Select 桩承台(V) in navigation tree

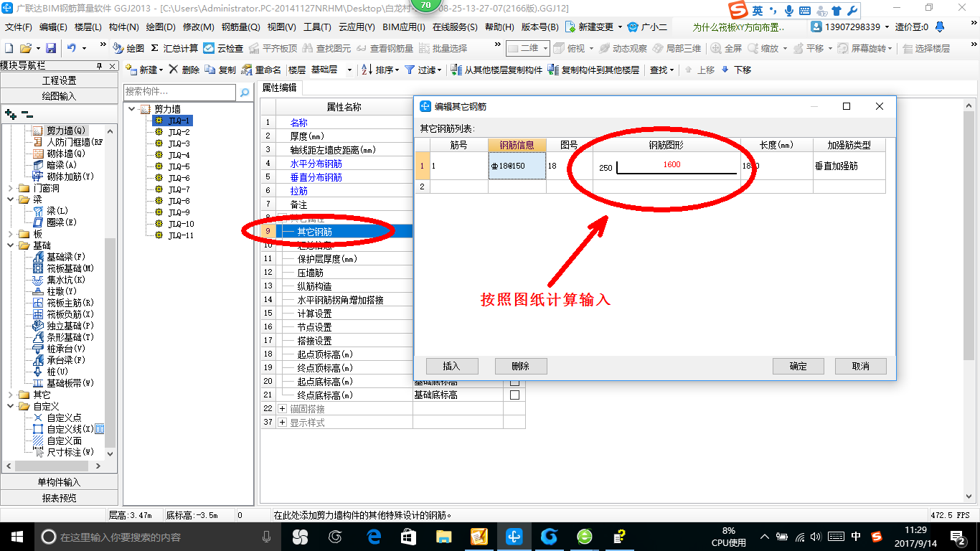click(66, 349)
